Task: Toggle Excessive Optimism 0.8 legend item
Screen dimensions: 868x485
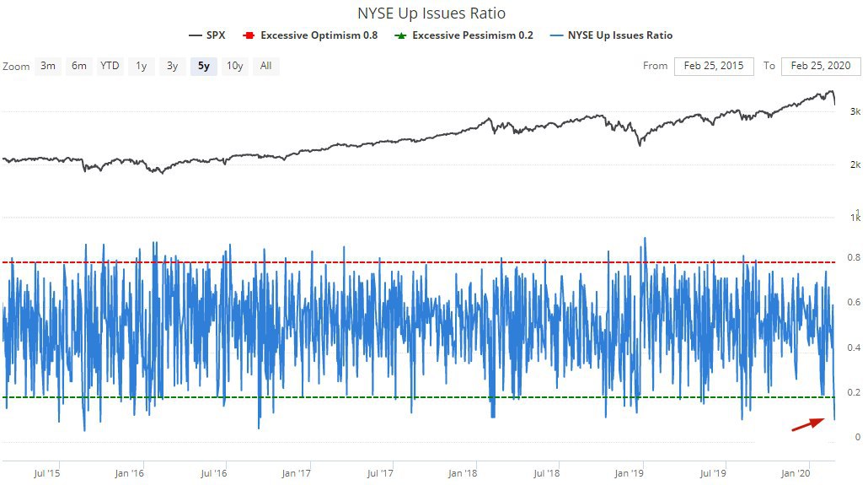Action: [x=310, y=35]
